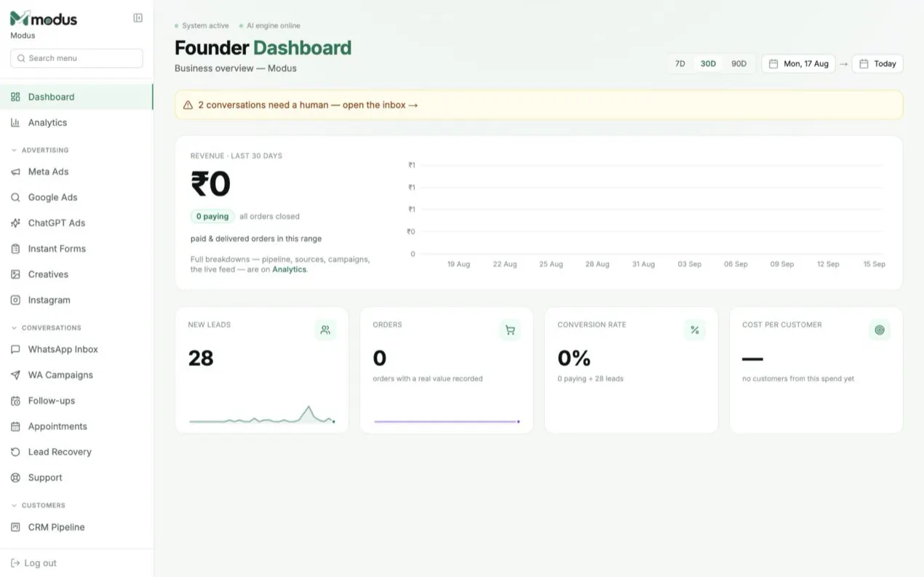Open Lead Recovery
The height and width of the screenshot is (577, 924).
click(76, 452)
